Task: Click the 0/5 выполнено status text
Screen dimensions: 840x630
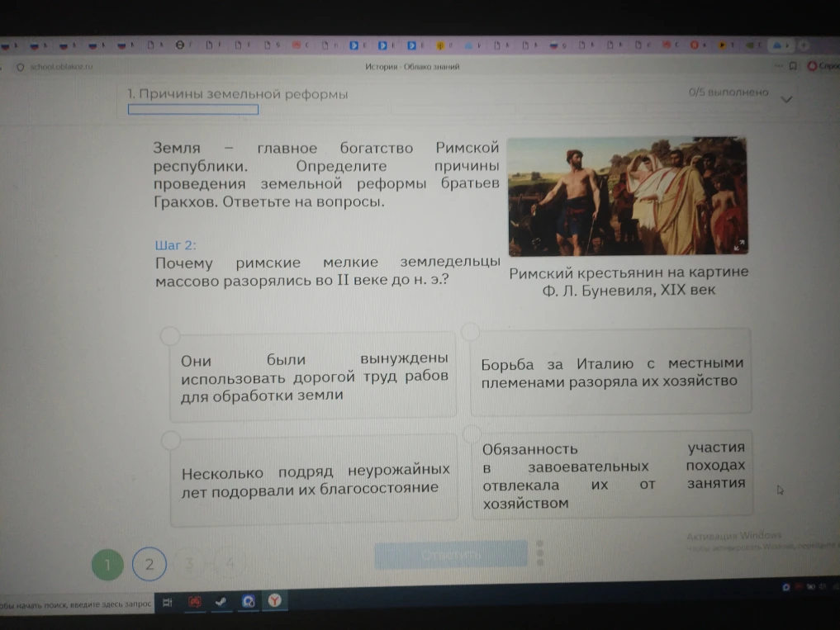Action: tap(728, 92)
